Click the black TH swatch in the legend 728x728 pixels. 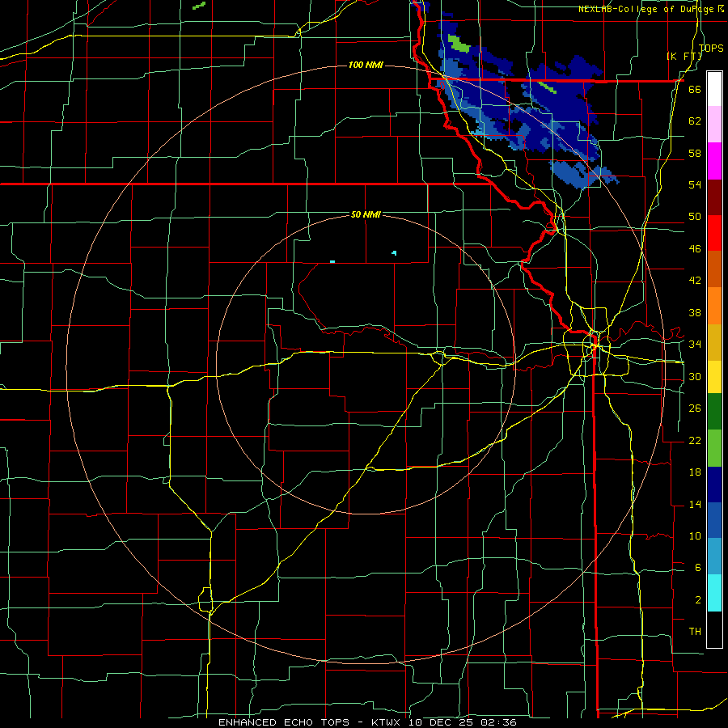[x=714, y=629]
